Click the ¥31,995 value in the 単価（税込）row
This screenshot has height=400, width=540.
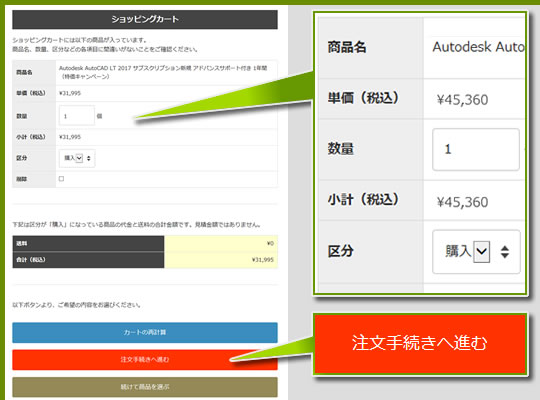coord(70,93)
